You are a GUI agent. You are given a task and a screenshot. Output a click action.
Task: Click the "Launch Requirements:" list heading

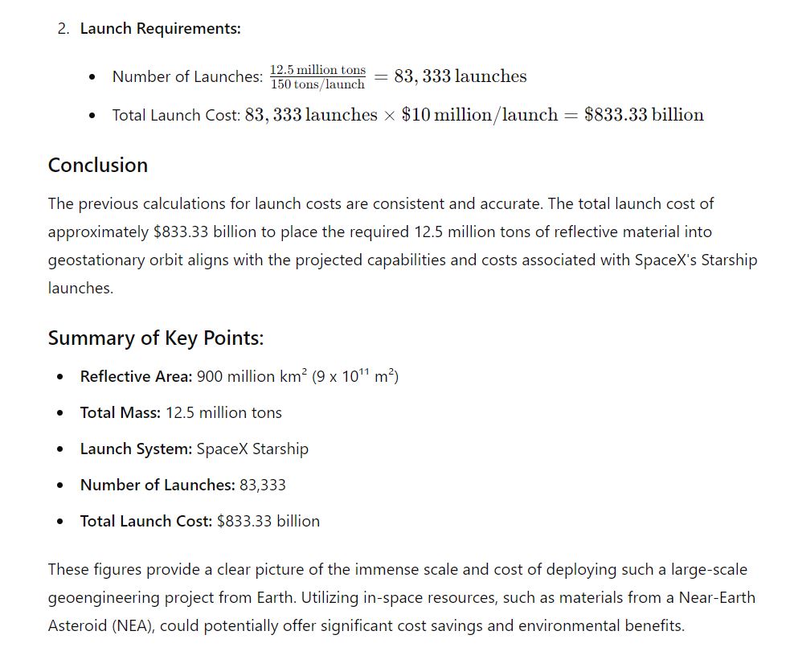click(x=160, y=29)
